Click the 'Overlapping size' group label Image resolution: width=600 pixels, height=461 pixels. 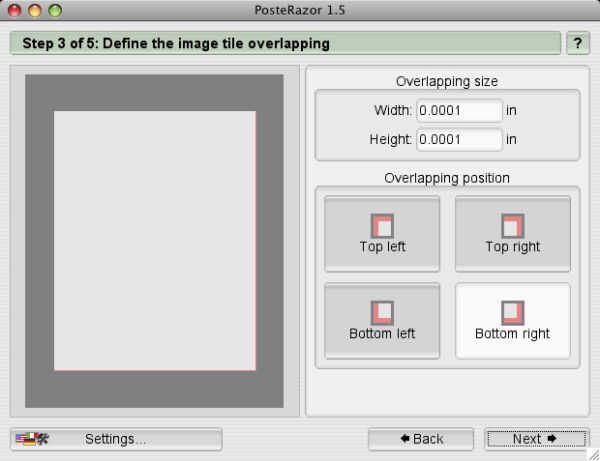pos(447,81)
